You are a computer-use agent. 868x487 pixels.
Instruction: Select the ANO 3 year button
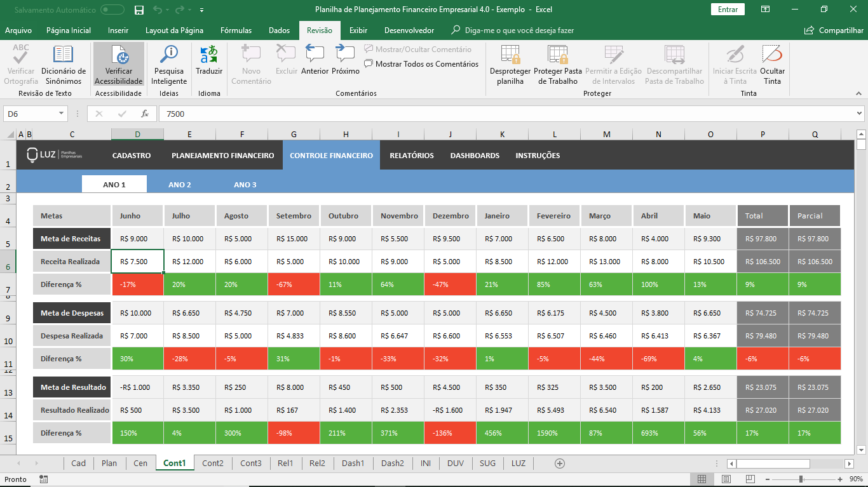click(245, 185)
